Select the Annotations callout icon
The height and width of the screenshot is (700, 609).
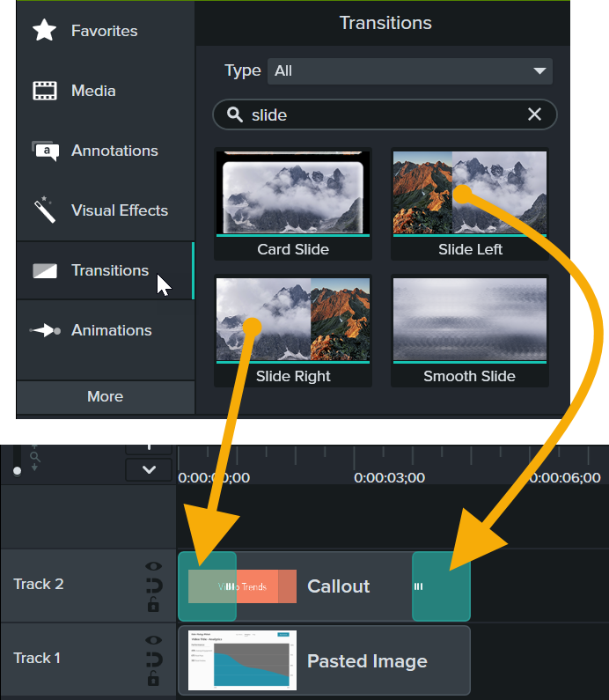45,151
